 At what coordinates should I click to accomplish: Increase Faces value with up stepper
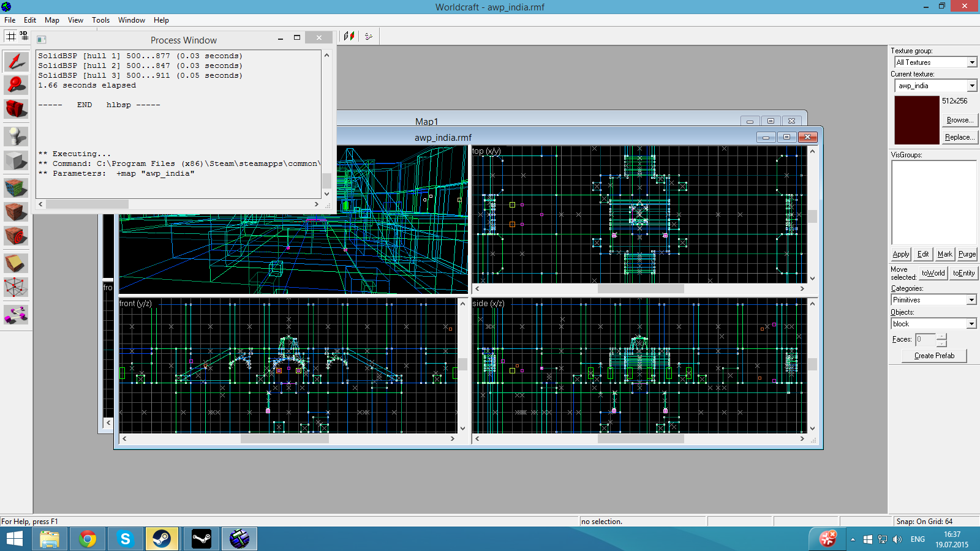tap(942, 336)
